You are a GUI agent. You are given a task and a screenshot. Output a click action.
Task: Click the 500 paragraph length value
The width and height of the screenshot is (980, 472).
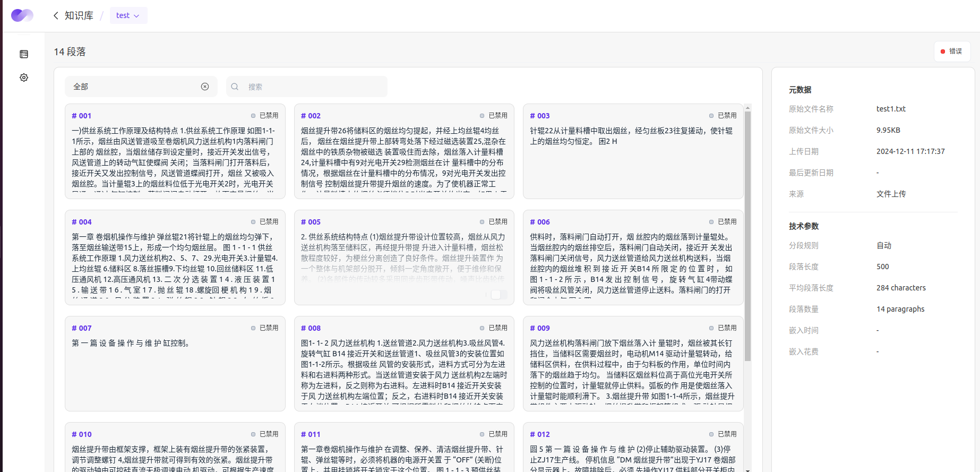[883, 267]
